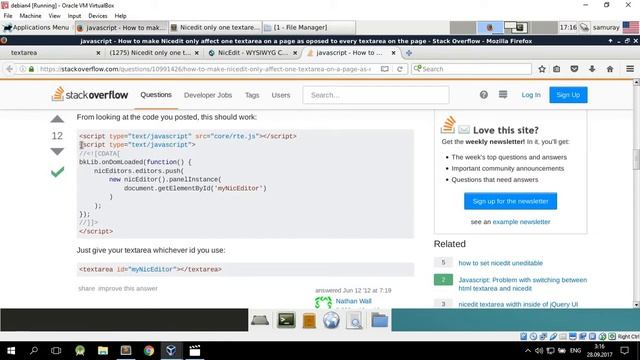The width and height of the screenshot is (640, 360).
Task: Reload the current page
Action: (x=400, y=69)
